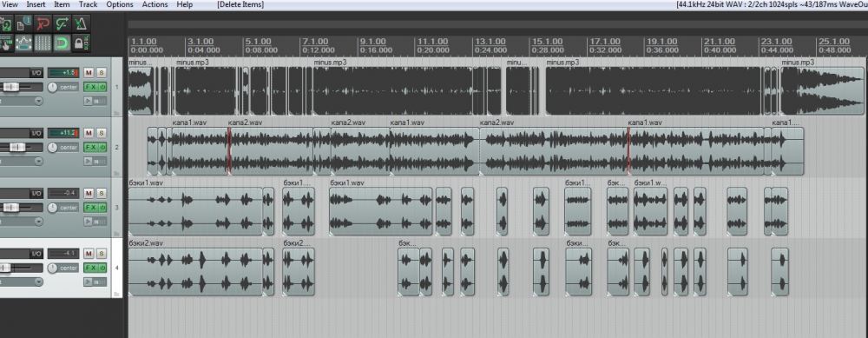Toggle the green magnet snap icon
The height and width of the screenshot is (338, 868).
coord(62,43)
